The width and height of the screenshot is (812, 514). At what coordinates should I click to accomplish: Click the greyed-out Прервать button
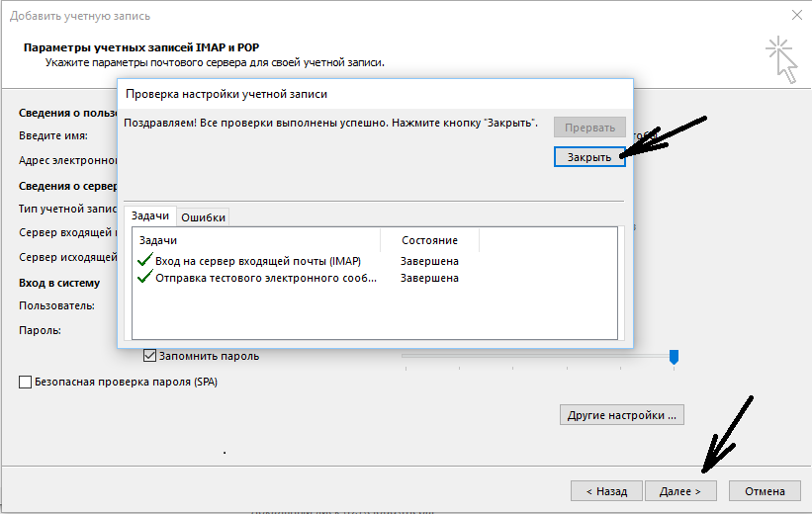(589, 128)
